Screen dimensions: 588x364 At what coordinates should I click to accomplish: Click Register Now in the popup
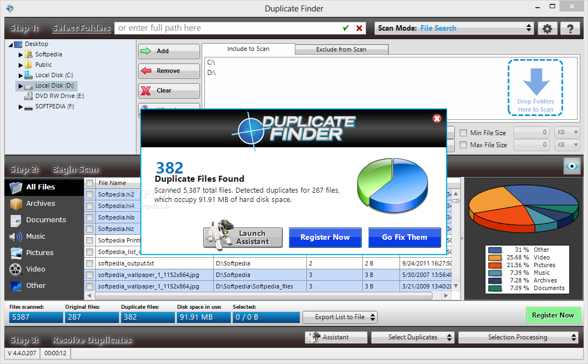click(325, 238)
